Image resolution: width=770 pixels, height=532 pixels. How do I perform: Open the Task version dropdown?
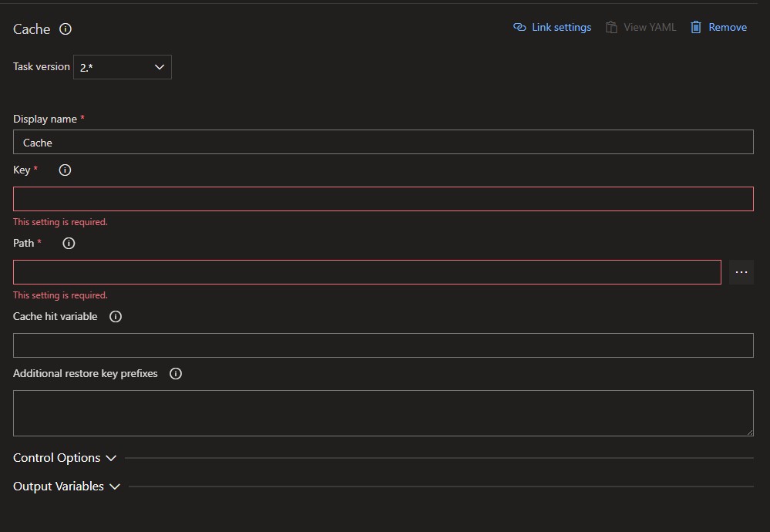point(123,67)
